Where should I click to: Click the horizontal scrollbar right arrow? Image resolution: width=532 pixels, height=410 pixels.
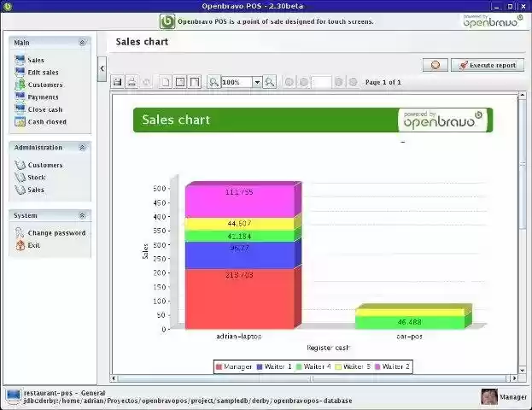514,378
